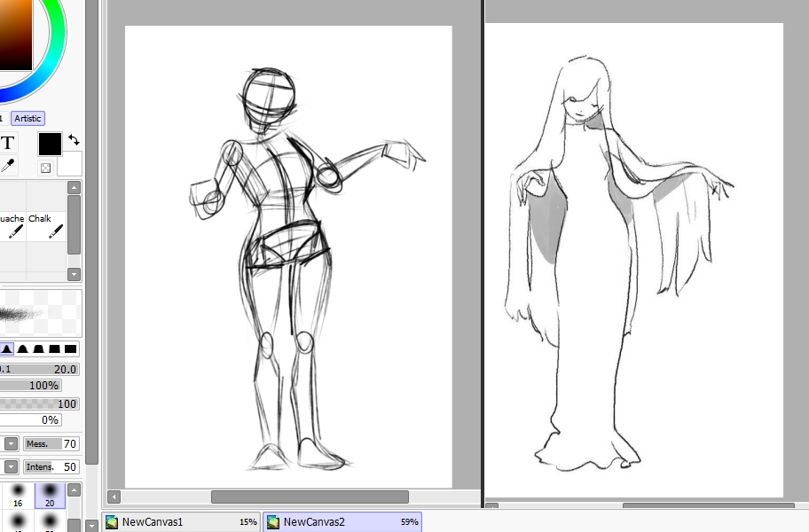Choose the flat square brush edge shape

pos(70,349)
